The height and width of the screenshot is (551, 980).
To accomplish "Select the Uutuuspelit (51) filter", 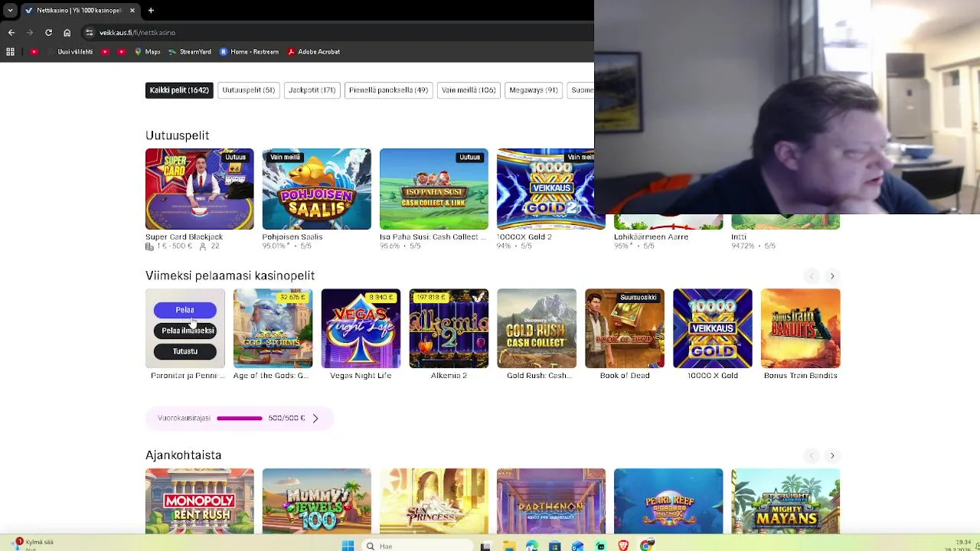I will coord(248,90).
